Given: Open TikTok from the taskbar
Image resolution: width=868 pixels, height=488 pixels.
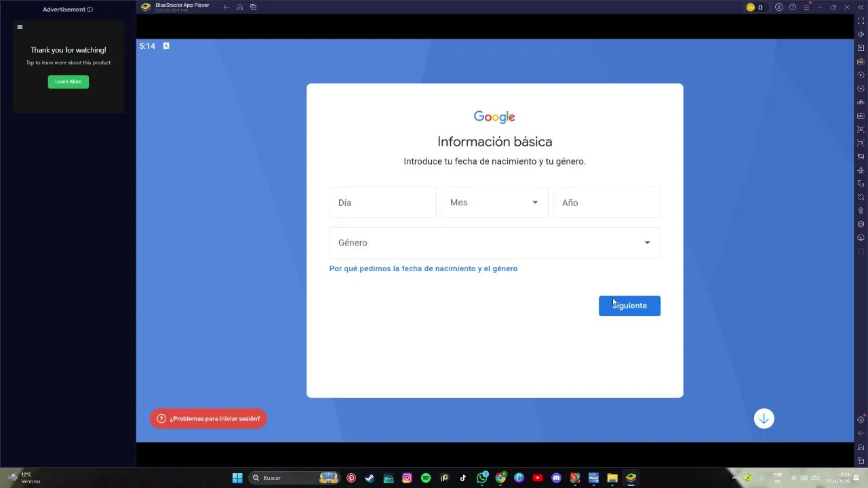Looking at the screenshot, I should [x=463, y=478].
